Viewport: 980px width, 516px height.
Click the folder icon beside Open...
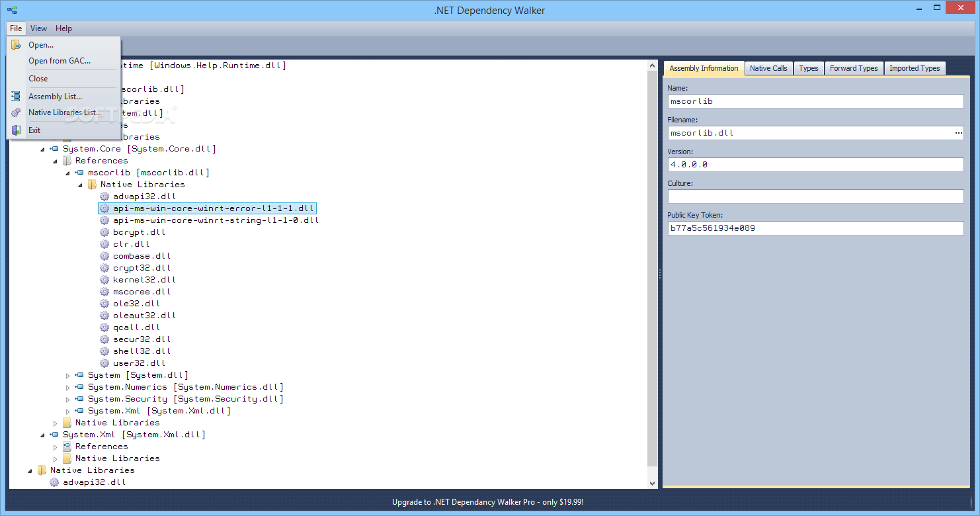pyautogui.click(x=16, y=45)
